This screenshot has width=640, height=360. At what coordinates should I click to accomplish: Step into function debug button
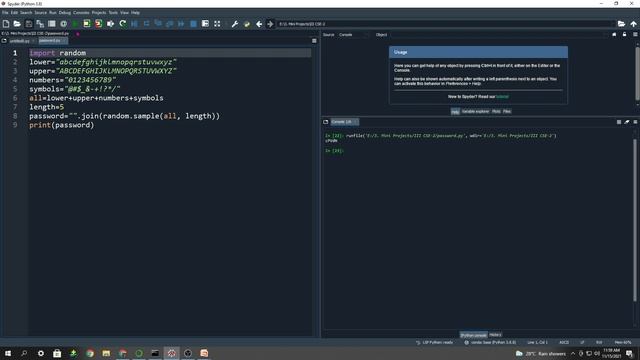pos(158,24)
